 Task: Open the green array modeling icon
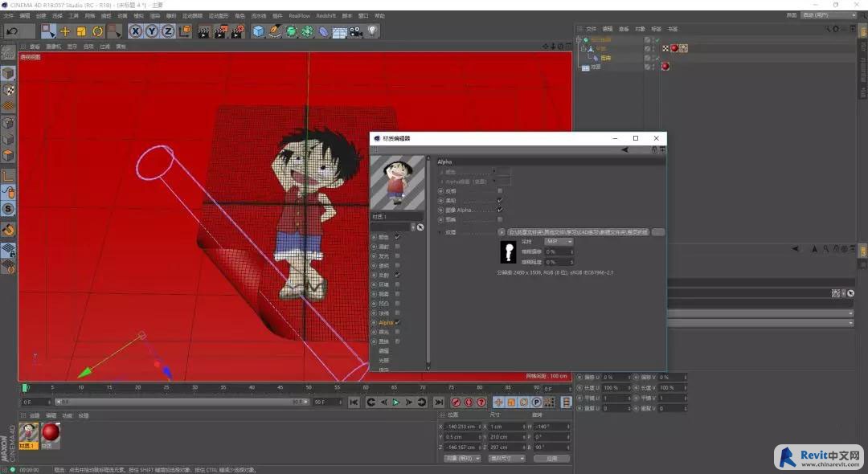[x=307, y=31]
